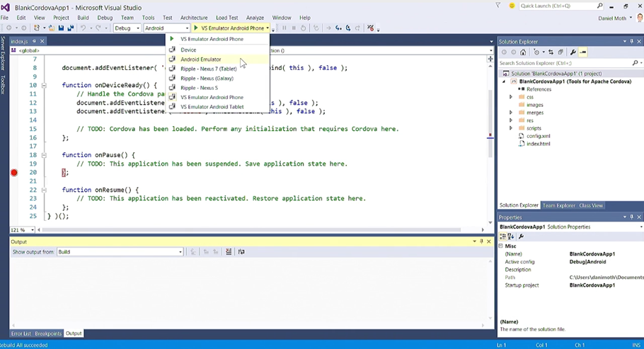Switch to the Class View tab
The image size is (644, 349).
click(x=591, y=205)
